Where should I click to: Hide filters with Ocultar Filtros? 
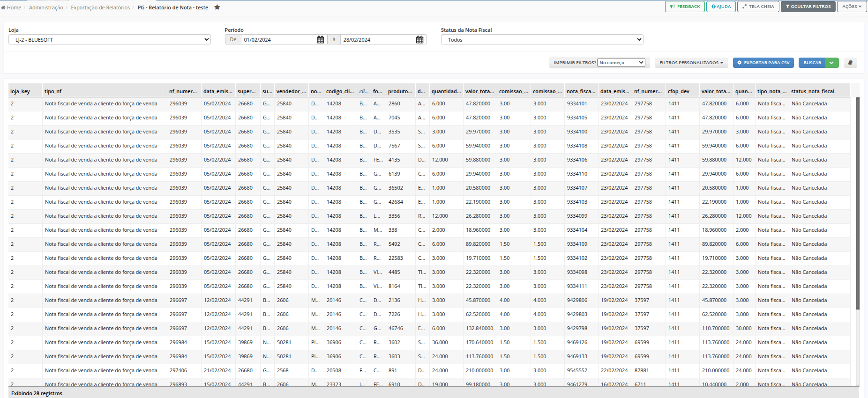tap(808, 7)
